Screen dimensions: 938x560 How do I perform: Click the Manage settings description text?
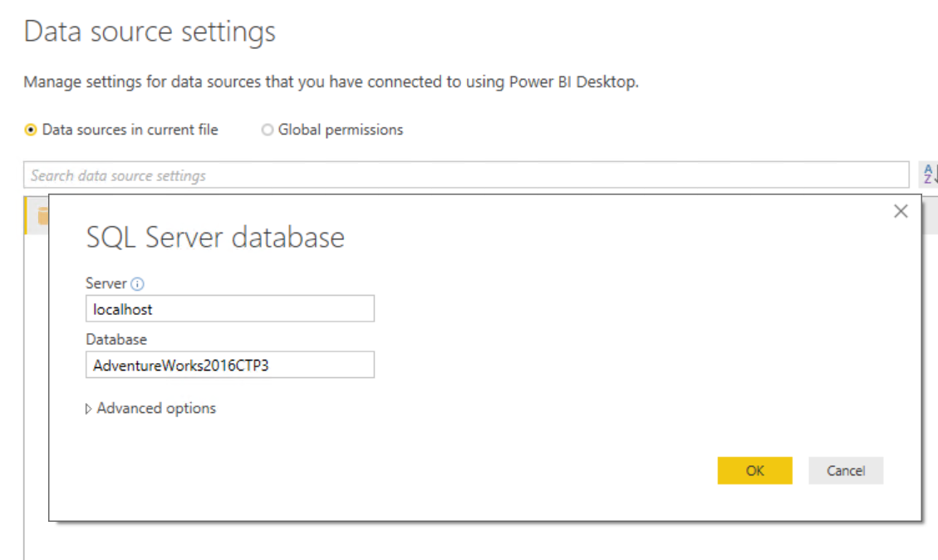point(331,82)
